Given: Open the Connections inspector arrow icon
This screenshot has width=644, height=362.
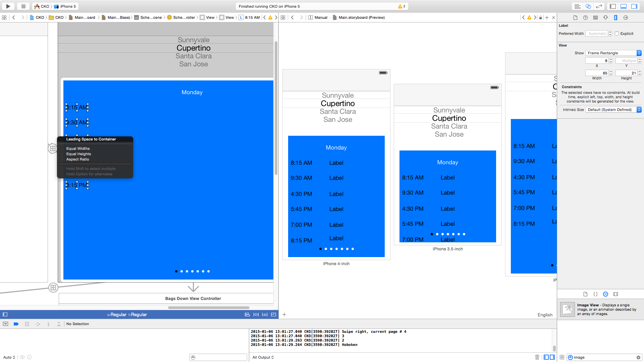Looking at the screenshot, I should tap(626, 17).
